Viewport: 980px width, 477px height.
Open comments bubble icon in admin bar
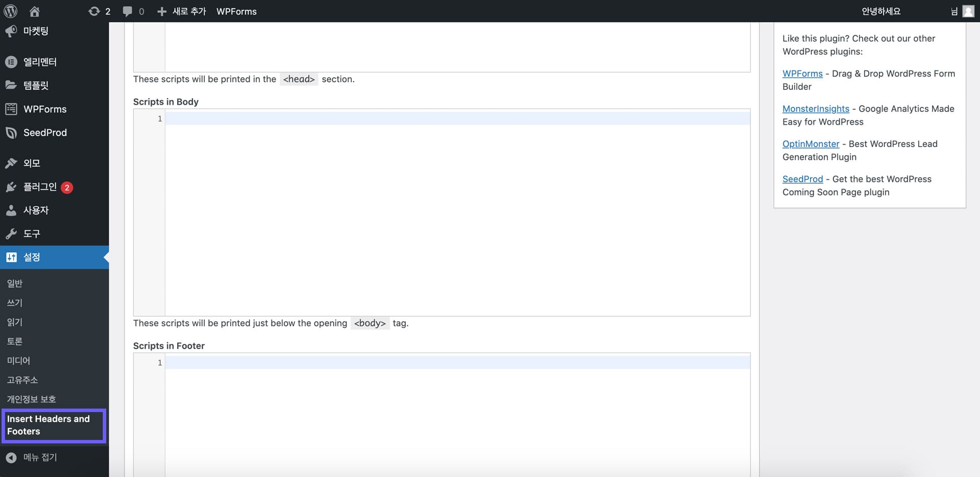(x=128, y=11)
